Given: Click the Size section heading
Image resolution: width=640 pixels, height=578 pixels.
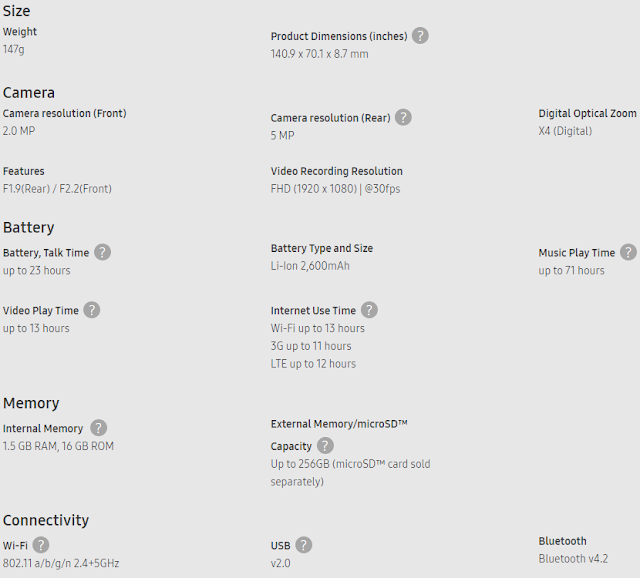Looking at the screenshot, I should (x=17, y=11).
